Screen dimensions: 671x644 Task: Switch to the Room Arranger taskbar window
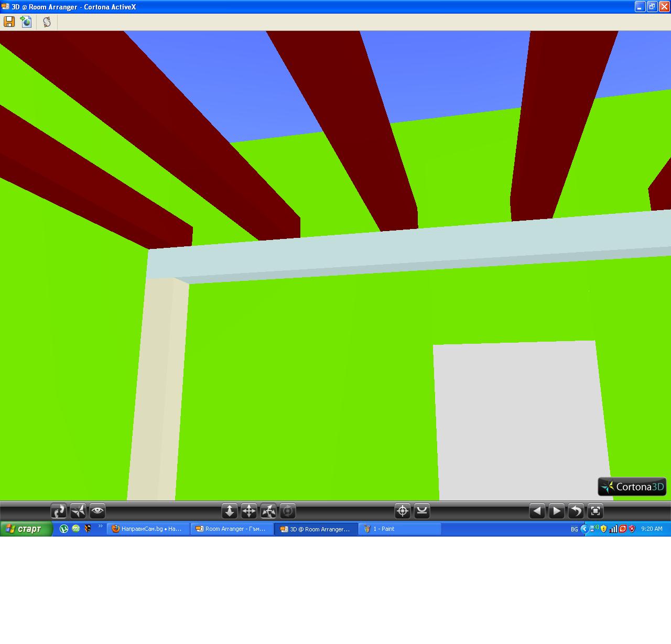click(232, 529)
